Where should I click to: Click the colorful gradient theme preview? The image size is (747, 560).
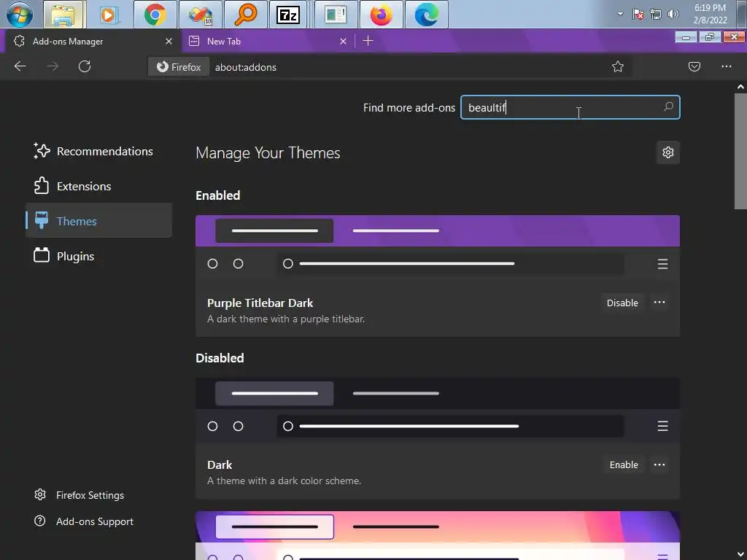pos(438,535)
